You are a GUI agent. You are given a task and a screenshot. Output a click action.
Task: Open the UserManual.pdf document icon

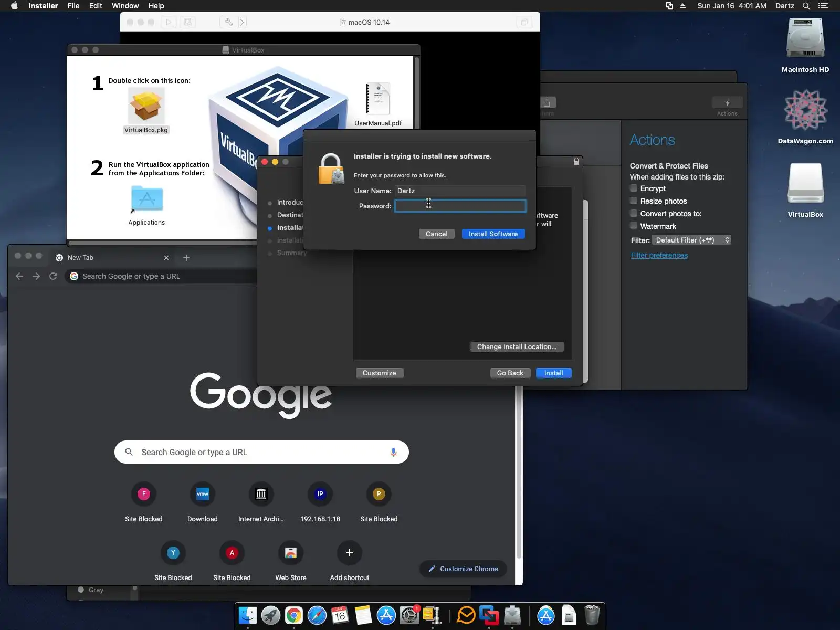tap(378, 99)
